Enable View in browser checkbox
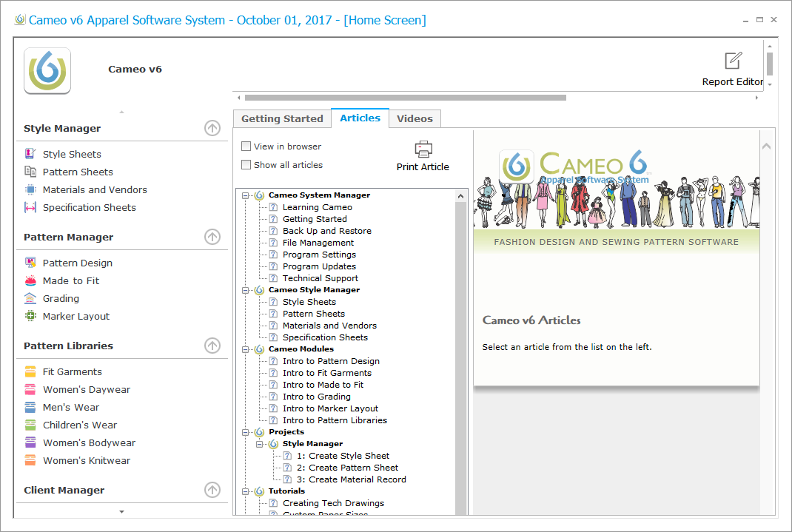This screenshot has height=532, width=792. 246,147
